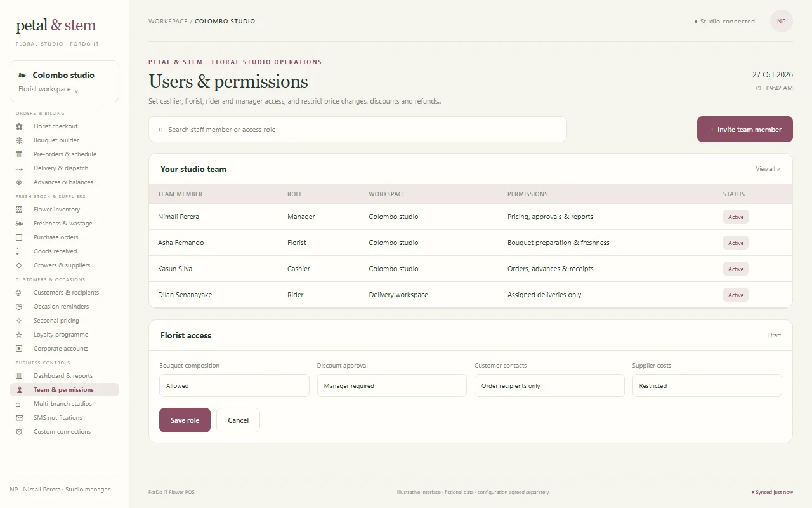Open the Bouquet composition dropdown
Image resolution: width=812 pixels, height=508 pixels.
(234, 385)
